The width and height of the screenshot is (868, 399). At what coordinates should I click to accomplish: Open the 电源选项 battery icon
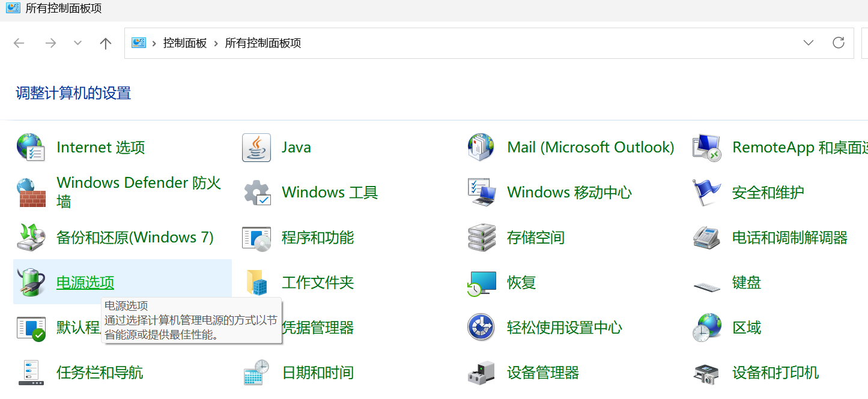31,283
